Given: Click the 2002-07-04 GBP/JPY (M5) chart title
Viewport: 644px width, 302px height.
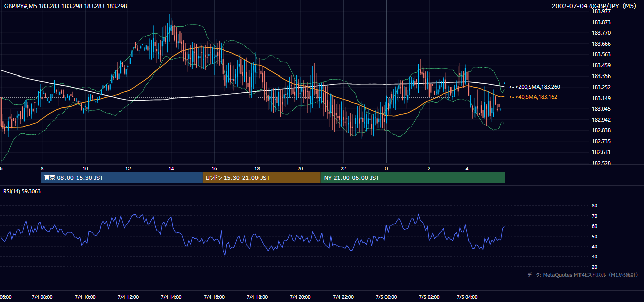Looking at the screenshot, I should (x=595, y=6).
